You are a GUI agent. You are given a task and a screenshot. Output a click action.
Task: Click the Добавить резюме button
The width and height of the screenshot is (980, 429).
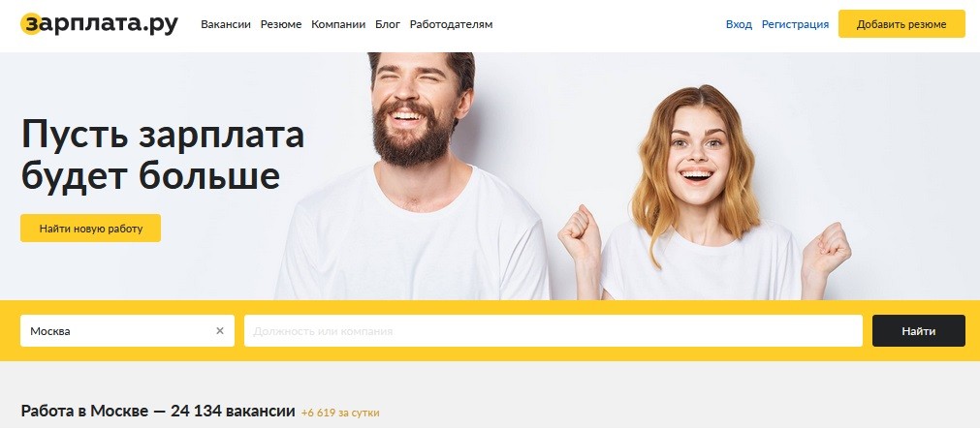[901, 24]
